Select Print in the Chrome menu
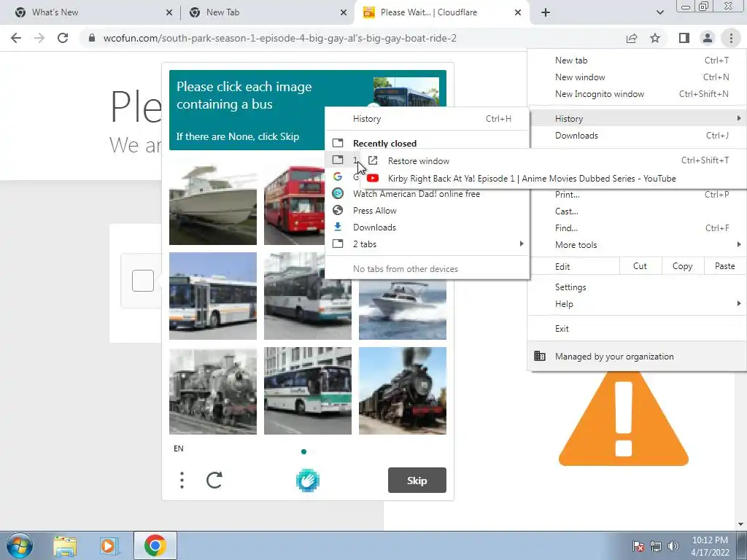This screenshot has width=747, height=560. [x=637, y=194]
